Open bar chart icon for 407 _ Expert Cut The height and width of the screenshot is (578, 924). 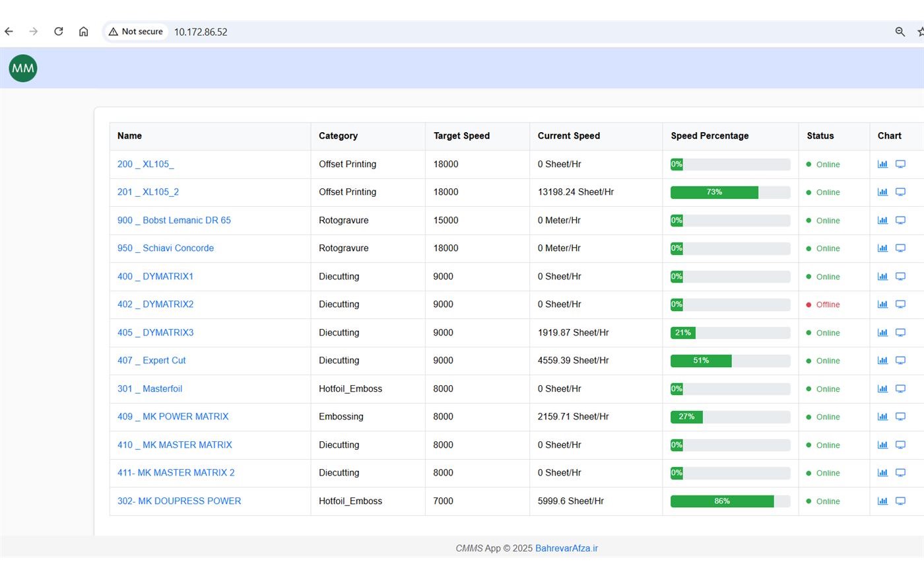coord(882,361)
